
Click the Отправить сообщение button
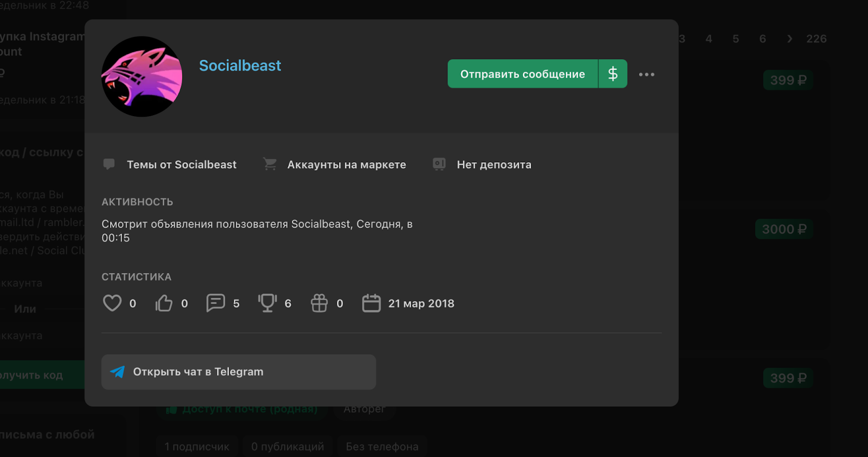pyautogui.click(x=522, y=74)
